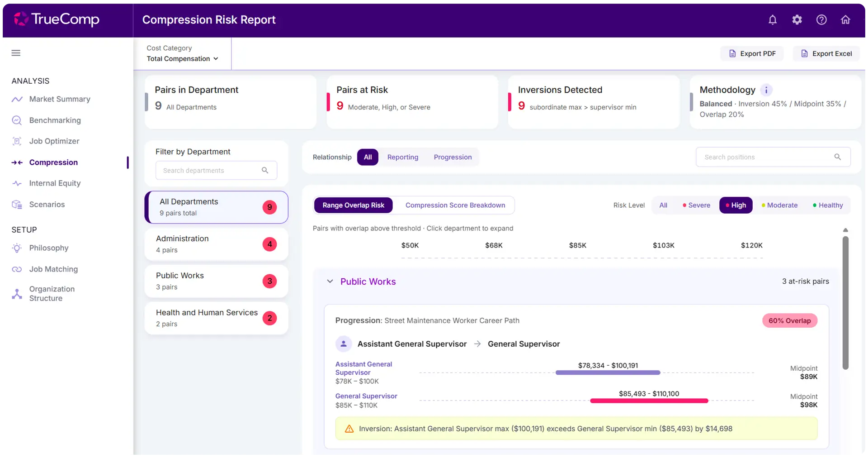Image resolution: width=868 pixels, height=458 pixels.
Task: Click the Organization Structure icon
Action: coord(17,294)
